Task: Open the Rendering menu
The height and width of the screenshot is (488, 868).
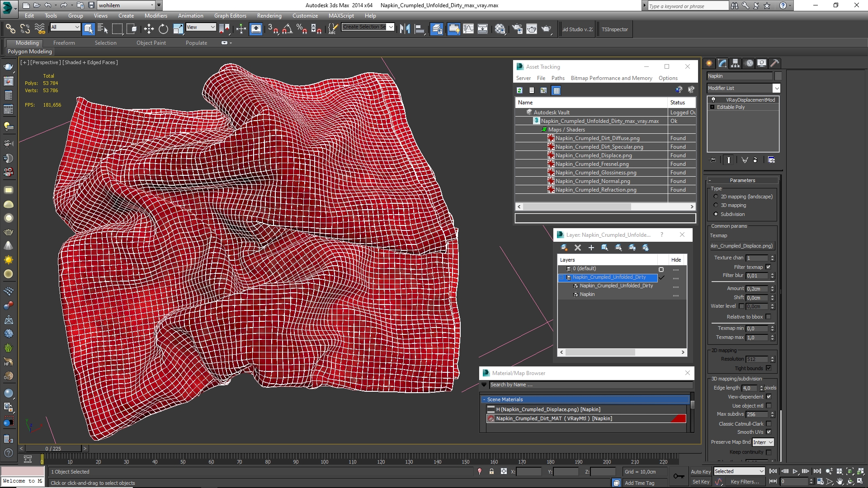Action: click(269, 15)
